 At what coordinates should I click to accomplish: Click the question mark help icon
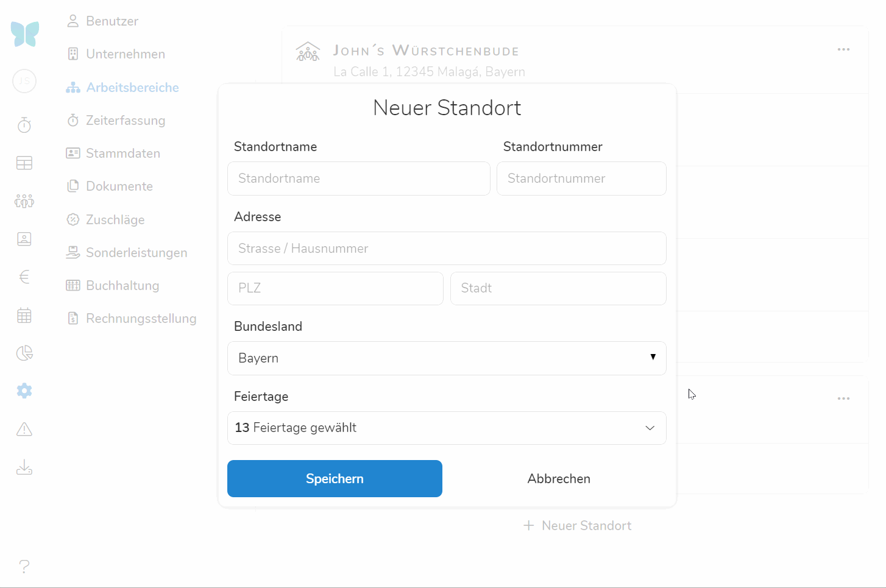click(24, 566)
